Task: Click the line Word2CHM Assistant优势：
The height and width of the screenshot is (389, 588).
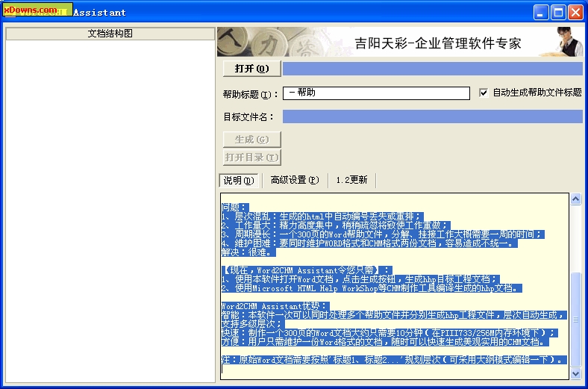Action: (275, 306)
